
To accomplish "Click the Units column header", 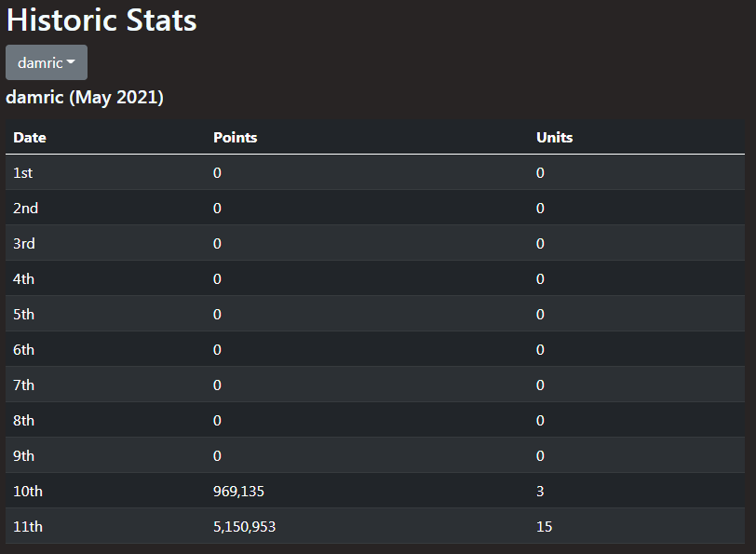I will tap(555, 138).
